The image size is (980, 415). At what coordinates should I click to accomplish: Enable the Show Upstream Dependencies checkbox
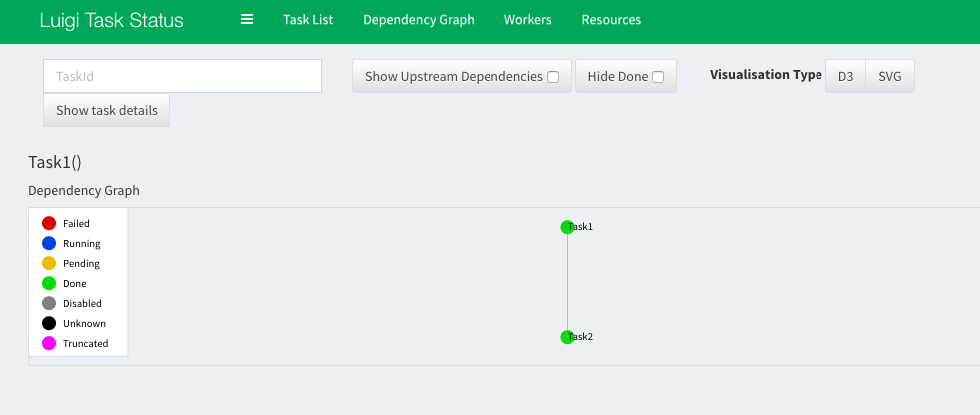coord(553,77)
